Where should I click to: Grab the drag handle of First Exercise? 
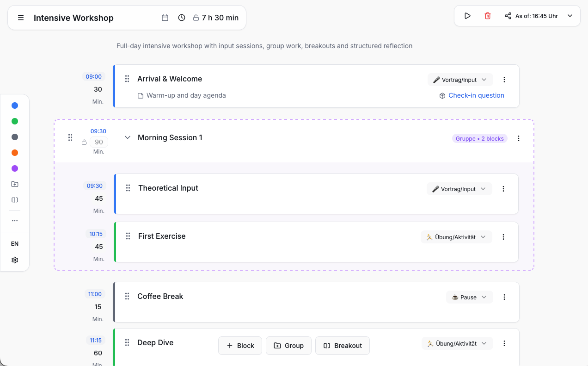(x=128, y=236)
